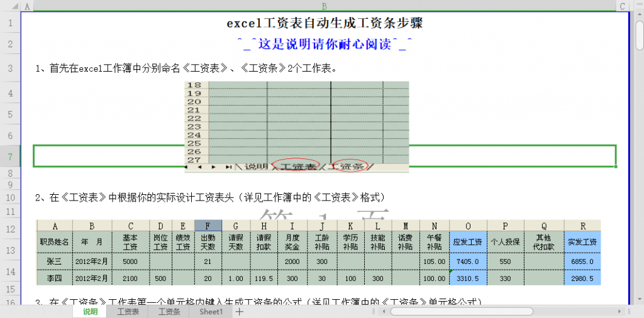Click the vertical scrollbar thumb

[x=640, y=35]
